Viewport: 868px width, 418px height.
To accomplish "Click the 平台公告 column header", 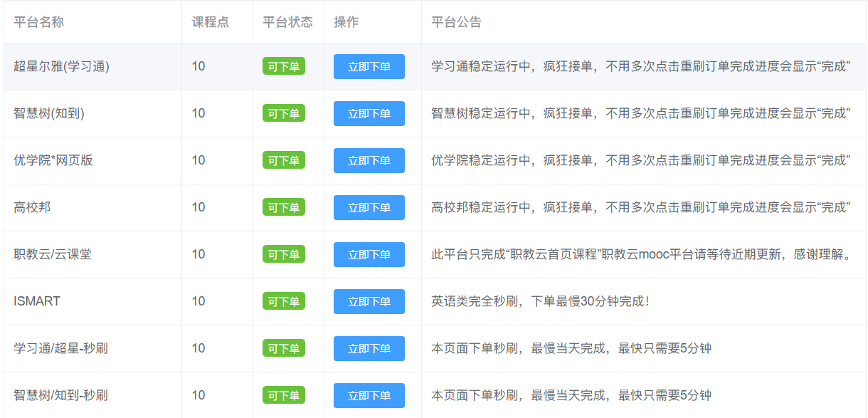I will pos(456,22).
